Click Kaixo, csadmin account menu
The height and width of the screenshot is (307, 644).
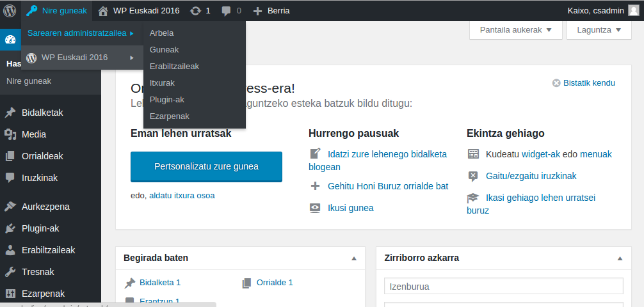click(603, 11)
